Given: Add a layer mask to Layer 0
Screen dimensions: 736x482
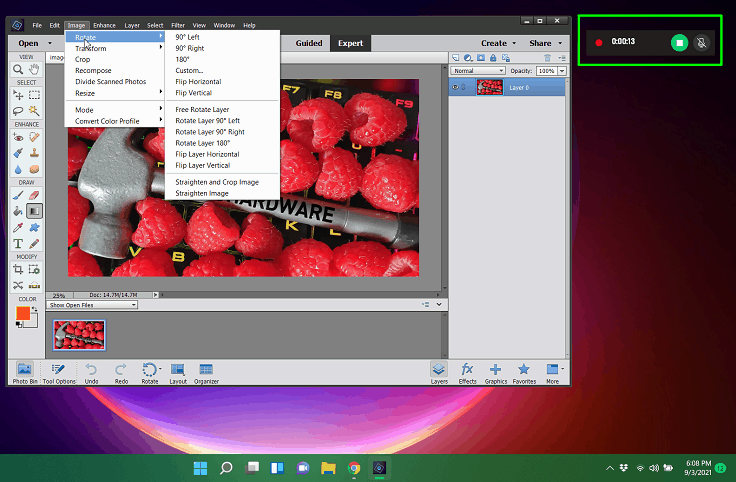Looking at the screenshot, I should (481, 58).
